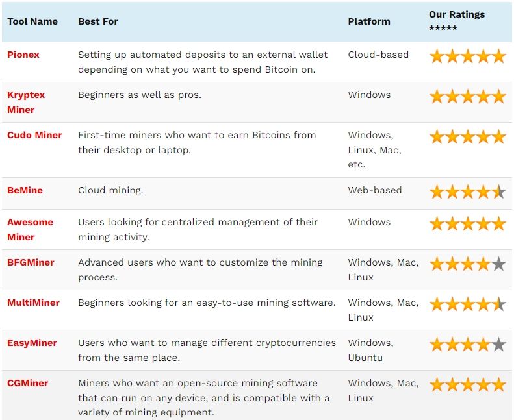Visit the BeMine link
The image size is (514, 420).
tap(25, 190)
